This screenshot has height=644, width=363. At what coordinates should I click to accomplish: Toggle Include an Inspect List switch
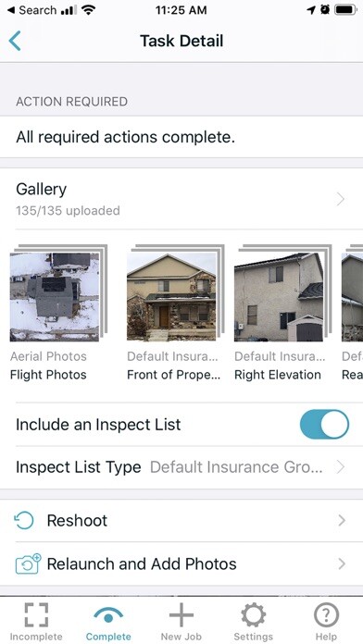point(324,425)
